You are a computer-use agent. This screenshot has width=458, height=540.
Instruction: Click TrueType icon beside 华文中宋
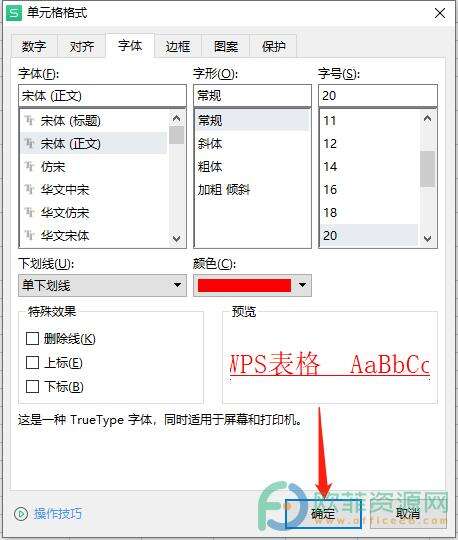29,189
